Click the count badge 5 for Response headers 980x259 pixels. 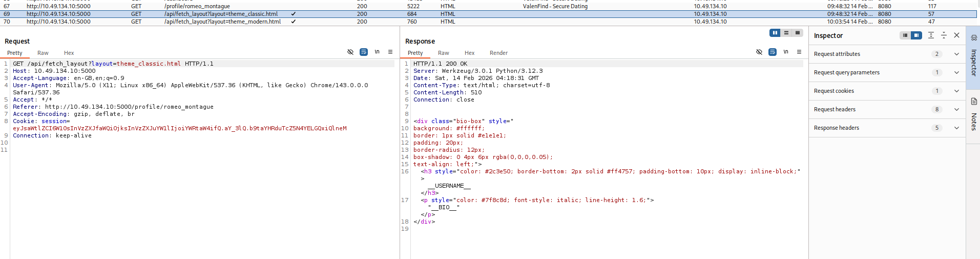[937, 128]
